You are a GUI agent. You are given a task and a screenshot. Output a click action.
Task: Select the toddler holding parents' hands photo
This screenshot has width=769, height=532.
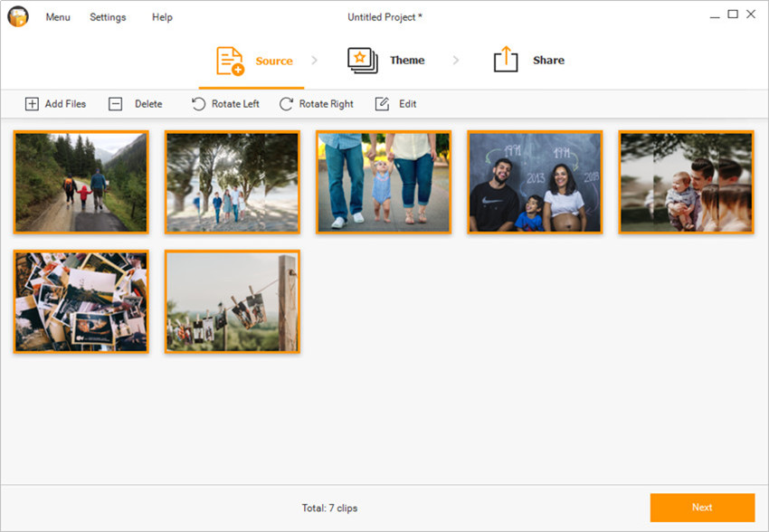(x=383, y=182)
